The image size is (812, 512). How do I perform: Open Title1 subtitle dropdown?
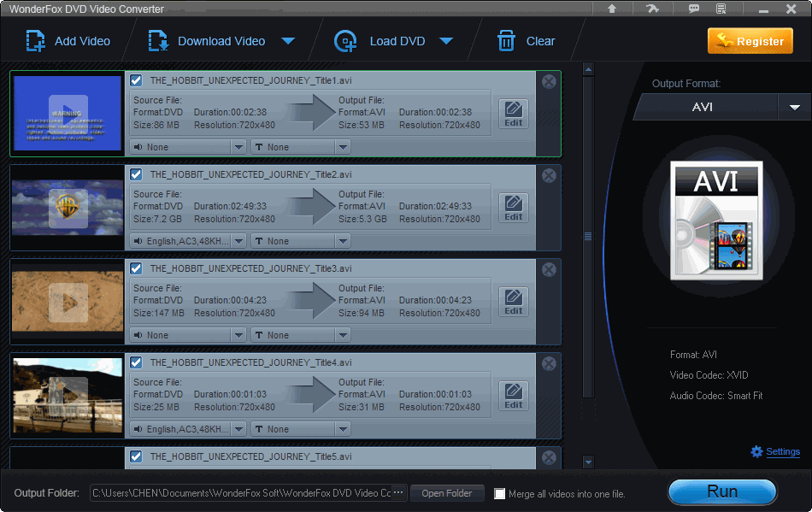click(x=300, y=147)
